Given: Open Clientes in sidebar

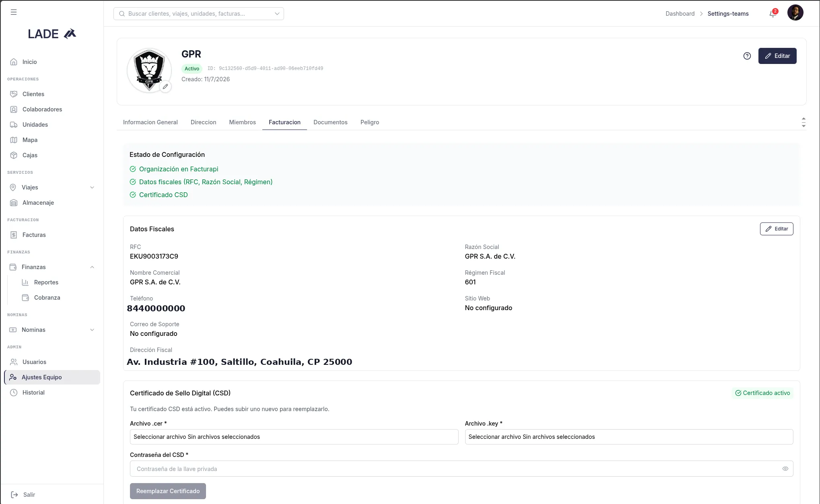Looking at the screenshot, I should [x=52, y=94].
